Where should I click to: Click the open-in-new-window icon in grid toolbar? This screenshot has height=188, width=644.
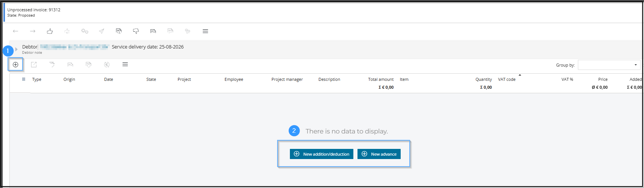34,65
